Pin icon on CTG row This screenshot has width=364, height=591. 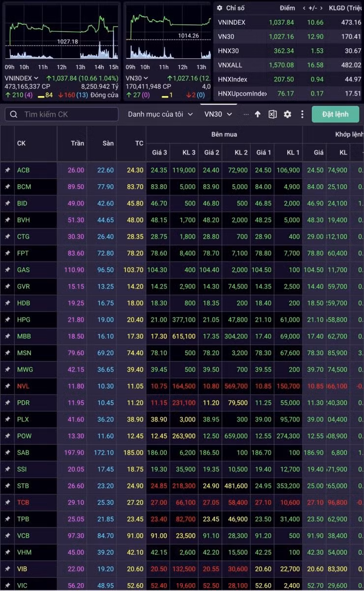click(x=7, y=237)
